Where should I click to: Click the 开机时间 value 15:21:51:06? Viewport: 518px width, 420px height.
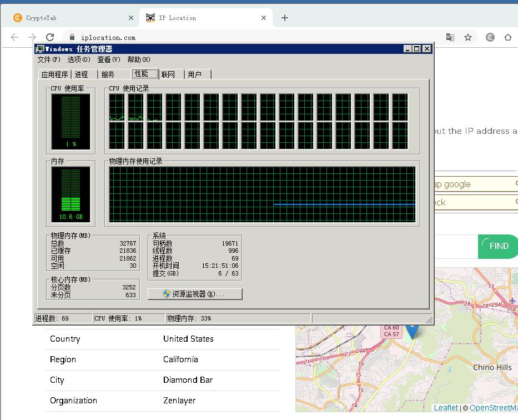tap(220, 266)
